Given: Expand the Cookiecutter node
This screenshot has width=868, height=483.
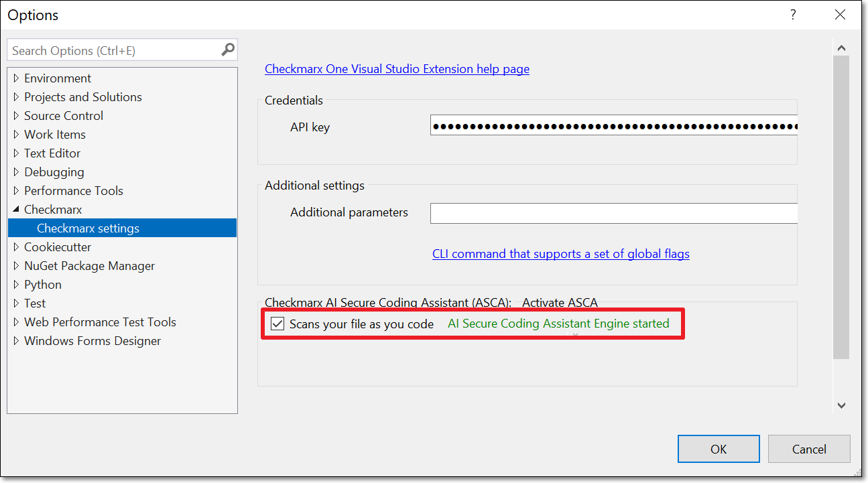Looking at the screenshot, I should [17, 247].
